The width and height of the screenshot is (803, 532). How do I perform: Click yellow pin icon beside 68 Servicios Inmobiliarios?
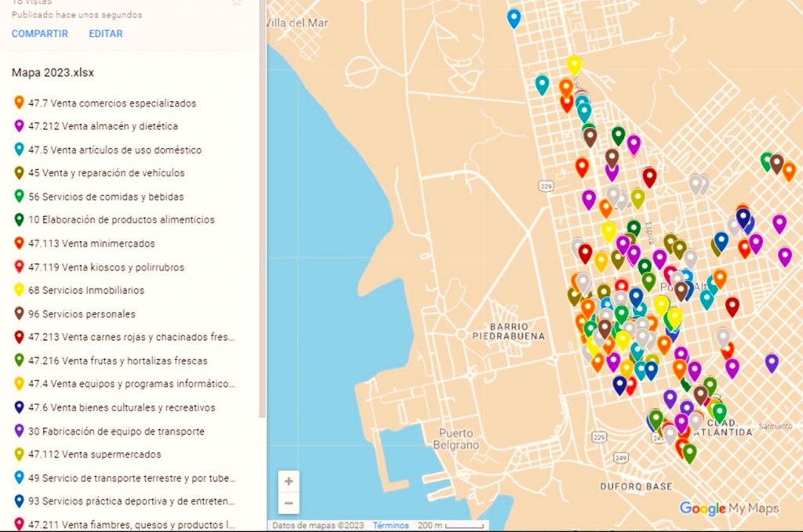pyautogui.click(x=19, y=291)
